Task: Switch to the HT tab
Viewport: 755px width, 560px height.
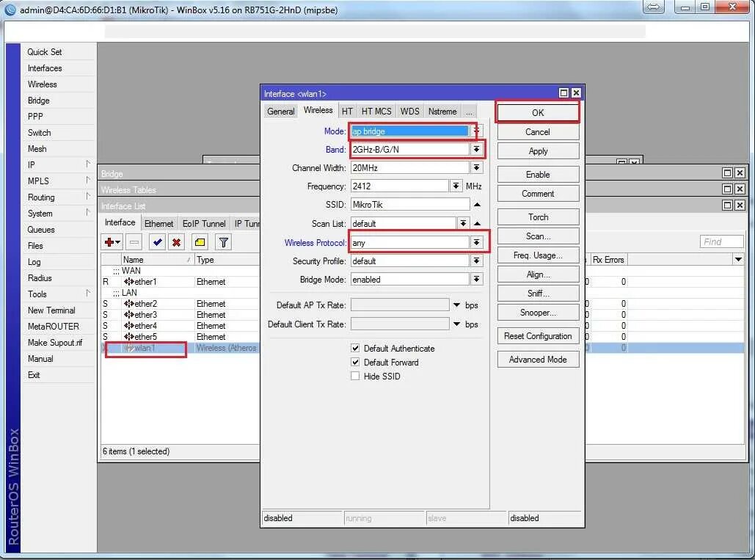Action: (347, 112)
